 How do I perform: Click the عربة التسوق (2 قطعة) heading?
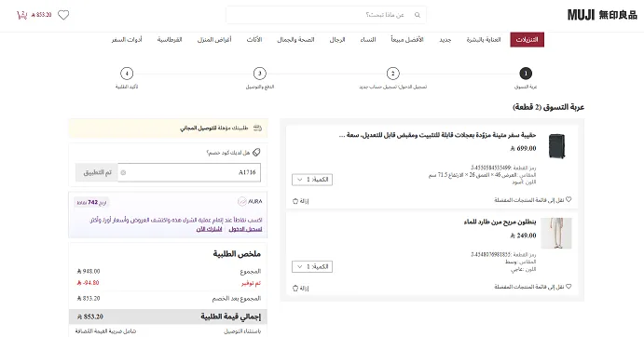tap(548, 107)
